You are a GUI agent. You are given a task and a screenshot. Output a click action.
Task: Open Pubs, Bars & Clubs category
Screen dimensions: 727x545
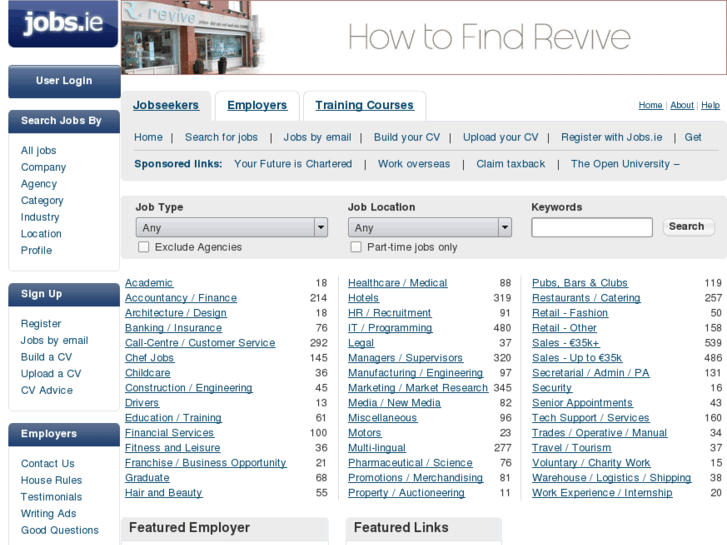point(580,283)
